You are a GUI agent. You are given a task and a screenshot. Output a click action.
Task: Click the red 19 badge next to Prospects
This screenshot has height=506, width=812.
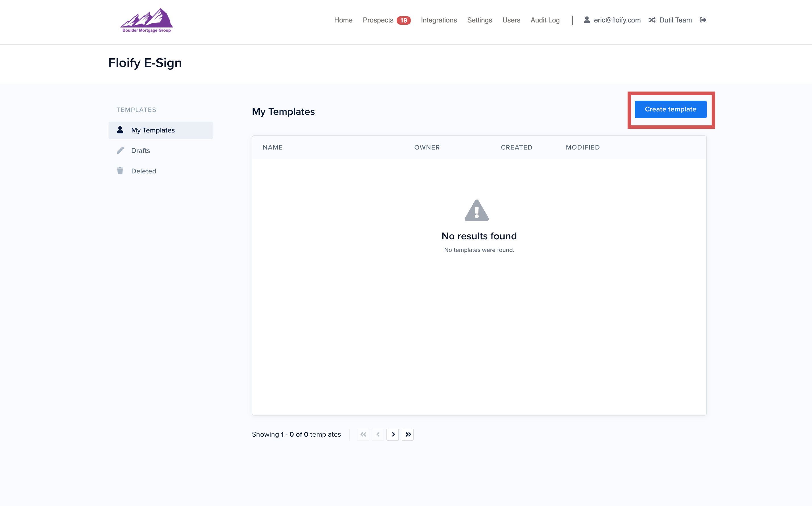click(x=404, y=20)
